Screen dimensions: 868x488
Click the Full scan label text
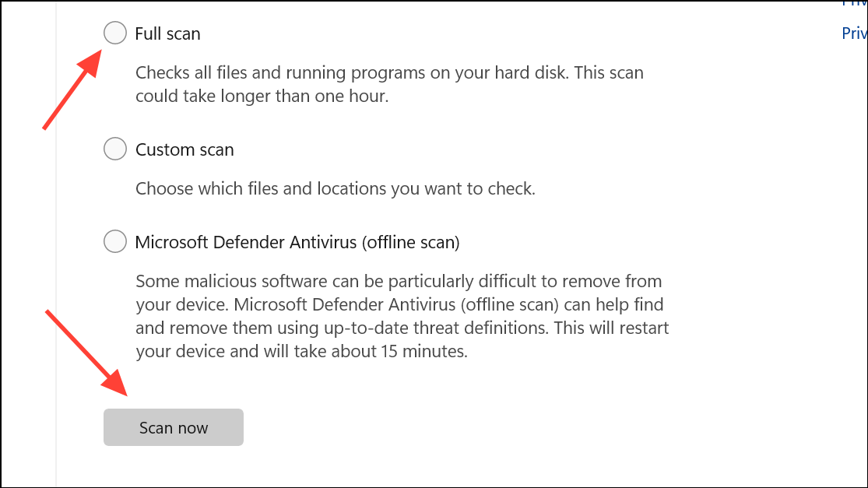point(167,33)
